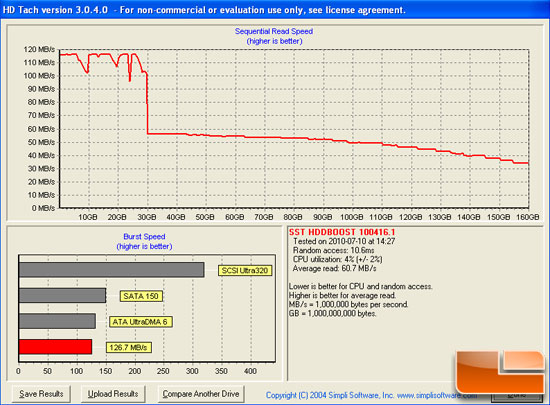Click the 126.7 MB/s burst label

129,347
